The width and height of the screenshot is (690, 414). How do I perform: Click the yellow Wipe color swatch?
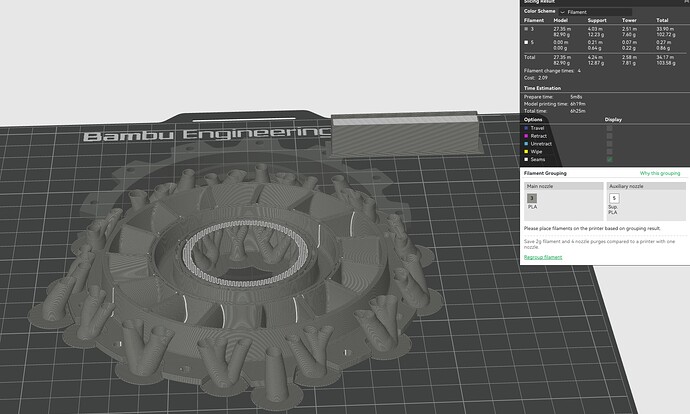coord(526,152)
